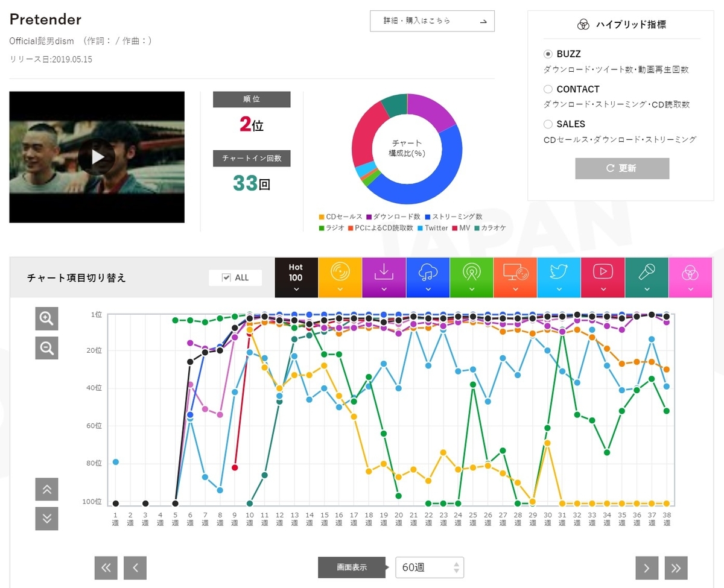Click the PCによるCD読取数 legend entry
724x588 pixels.
pyautogui.click(x=380, y=228)
